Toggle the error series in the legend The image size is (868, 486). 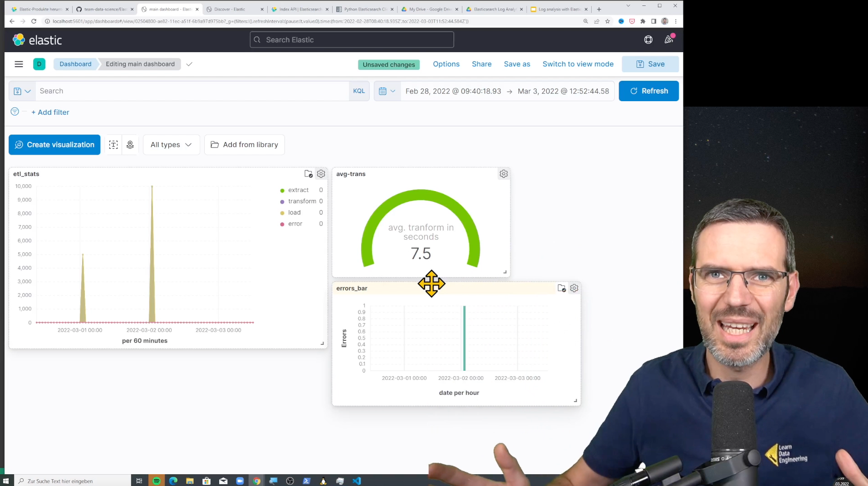point(295,224)
